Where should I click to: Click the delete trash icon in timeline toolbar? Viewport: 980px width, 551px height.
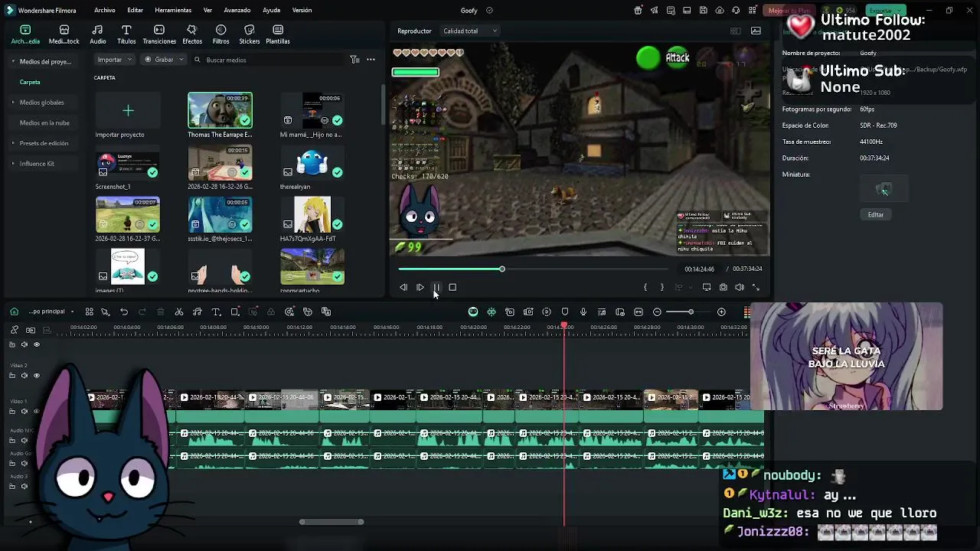[161, 311]
